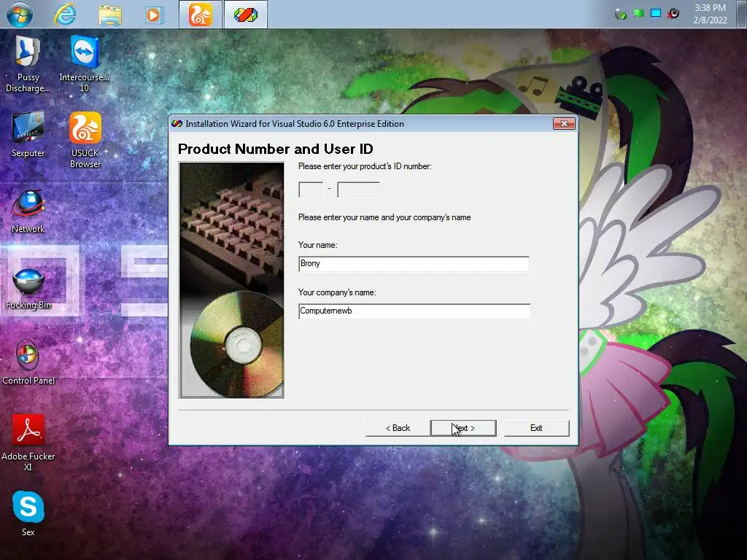This screenshot has width=747, height=560.
Task: Click the 'Product Number and User ID' heading
Action: pyautogui.click(x=275, y=149)
